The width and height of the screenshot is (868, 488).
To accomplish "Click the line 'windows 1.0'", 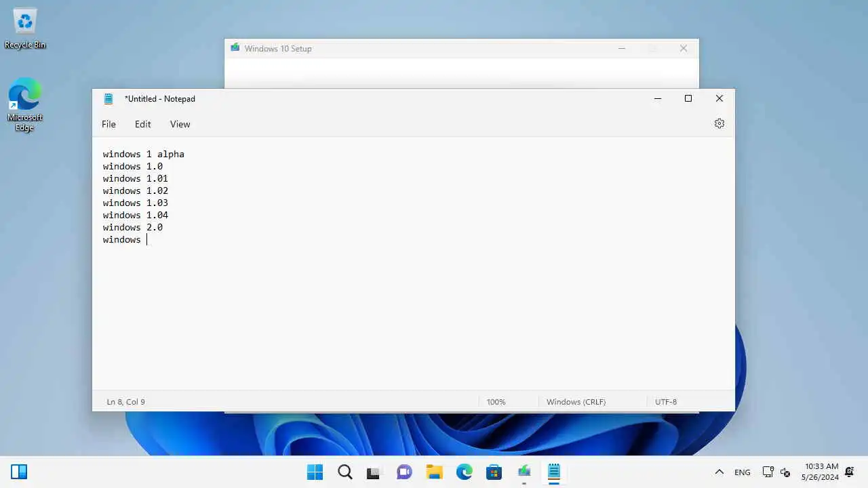I will pyautogui.click(x=133, y=166).
